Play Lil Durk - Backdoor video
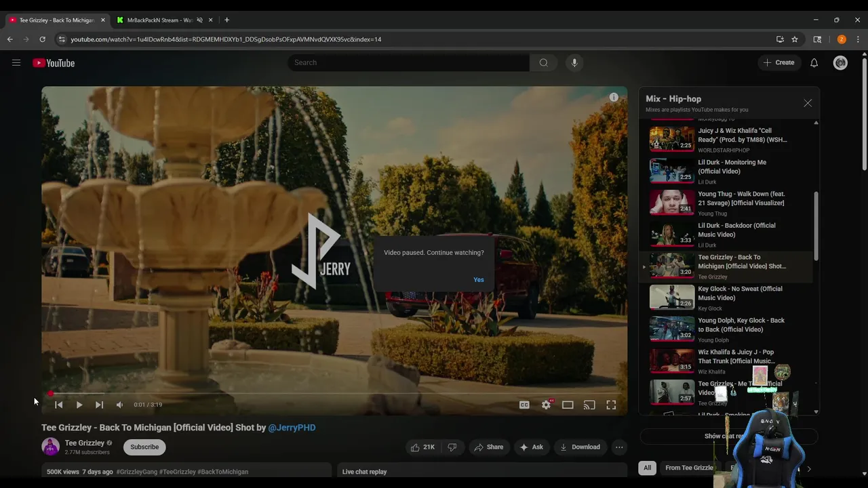The height and width of the screenshot is (488, 868). point(726,235)
